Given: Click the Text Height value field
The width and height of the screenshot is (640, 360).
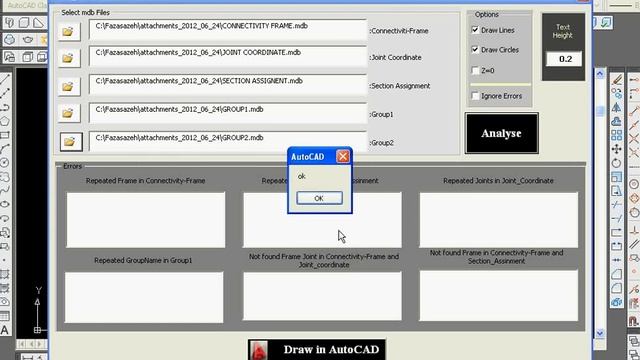Looking at the screenshot, I should click(564, 59).
